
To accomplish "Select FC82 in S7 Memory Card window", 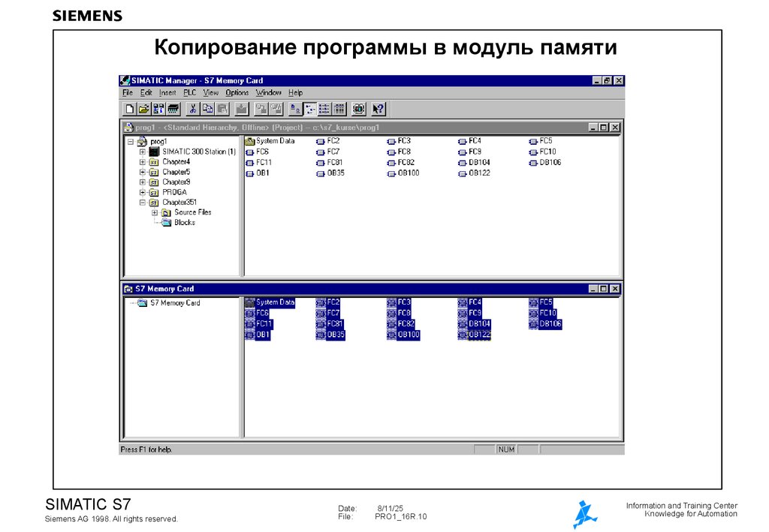I will tap(401, 324).
